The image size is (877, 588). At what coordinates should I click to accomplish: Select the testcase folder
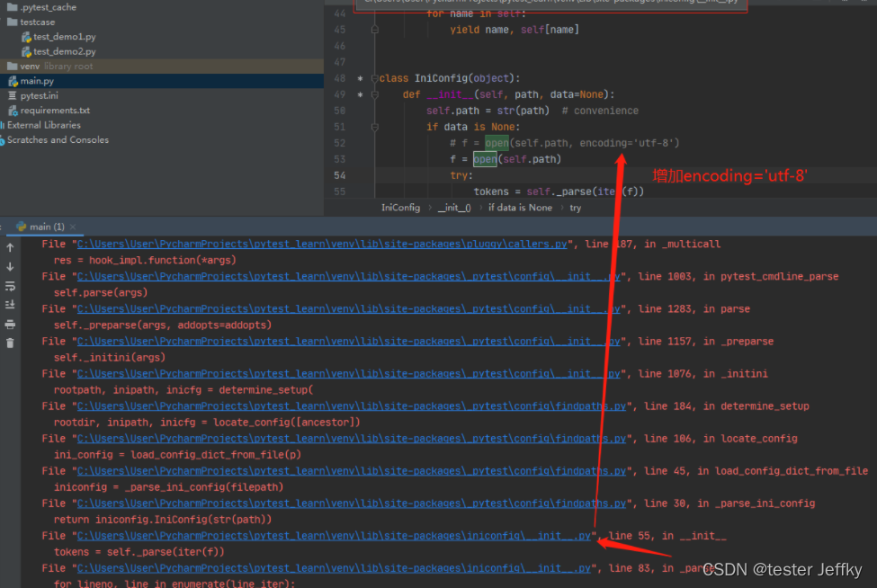tap(38, 22)
